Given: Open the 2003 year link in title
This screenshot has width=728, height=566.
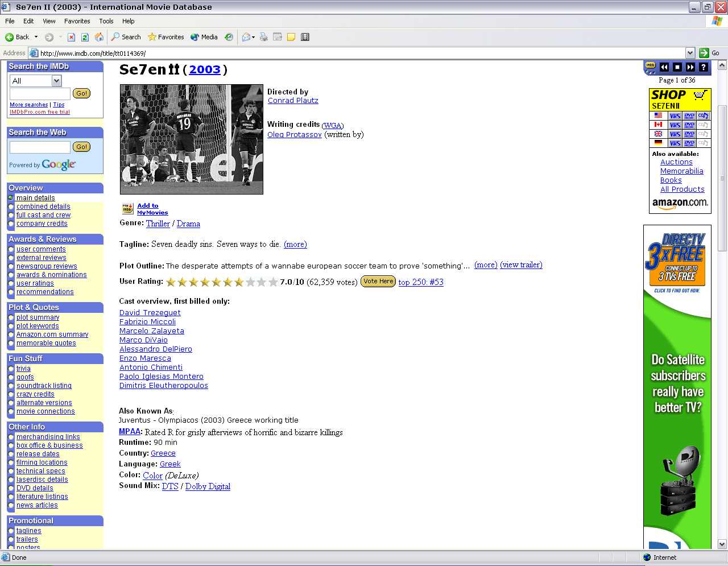Looking at the screenshot, I should (x=205, y=69).
